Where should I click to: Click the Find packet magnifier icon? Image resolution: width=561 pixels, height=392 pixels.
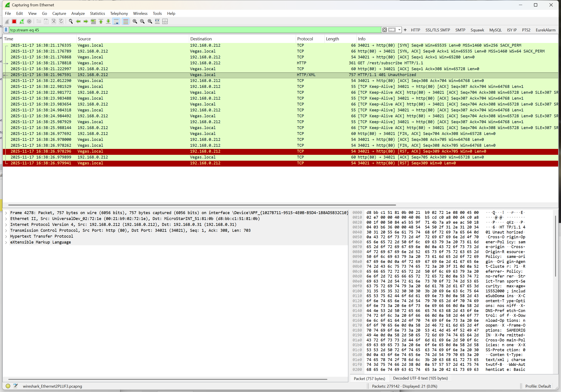click(71, 22)
